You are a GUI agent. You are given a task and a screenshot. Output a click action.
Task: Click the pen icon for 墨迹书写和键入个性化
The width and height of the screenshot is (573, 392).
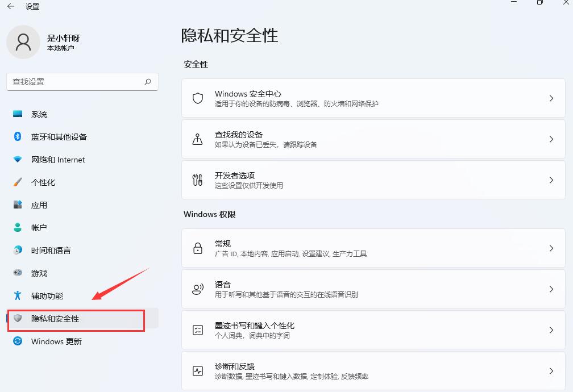click(x=197, y=330)
